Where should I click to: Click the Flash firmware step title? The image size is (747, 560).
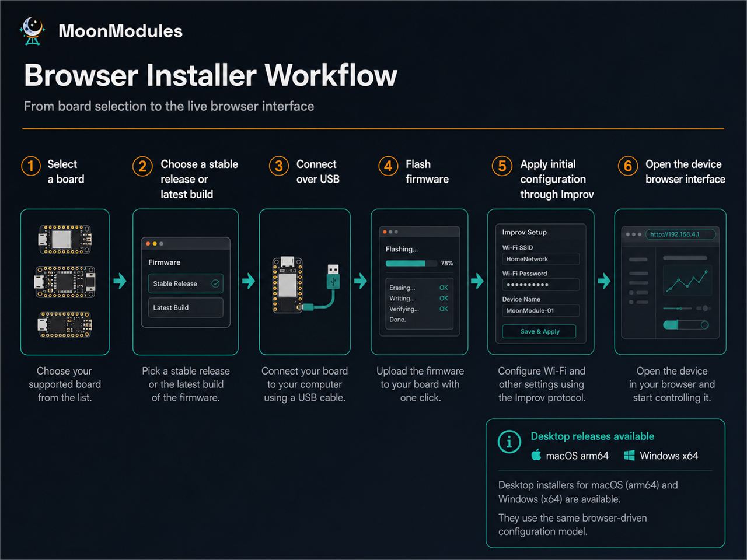click(x=427, y=171)
